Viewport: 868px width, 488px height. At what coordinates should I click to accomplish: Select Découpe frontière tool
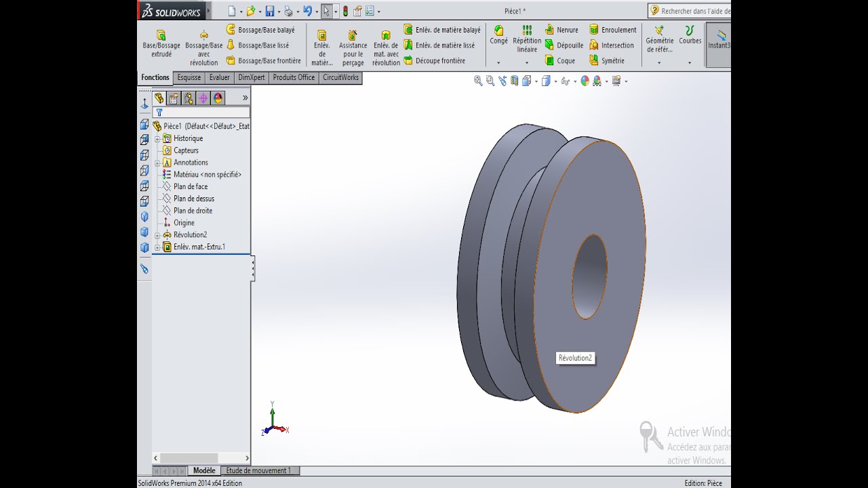click(x=435, y=61)
